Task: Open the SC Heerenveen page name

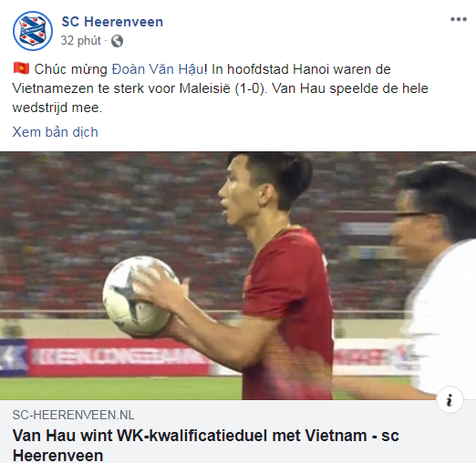Action: tap(112, 22)
